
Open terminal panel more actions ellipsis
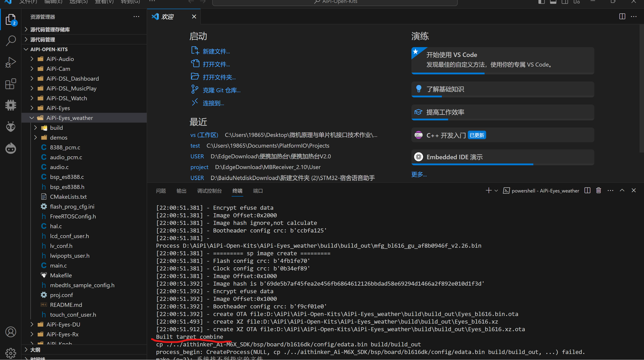click(610, 190)
